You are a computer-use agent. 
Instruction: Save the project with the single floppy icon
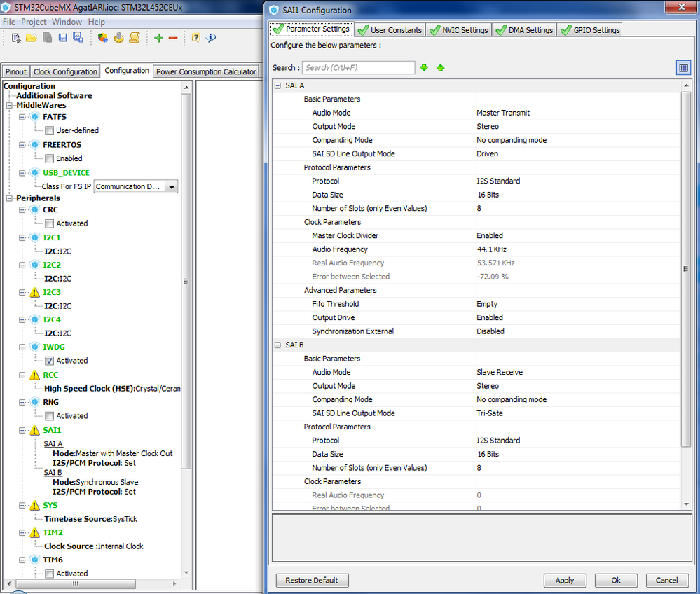[x=62, y=38]
